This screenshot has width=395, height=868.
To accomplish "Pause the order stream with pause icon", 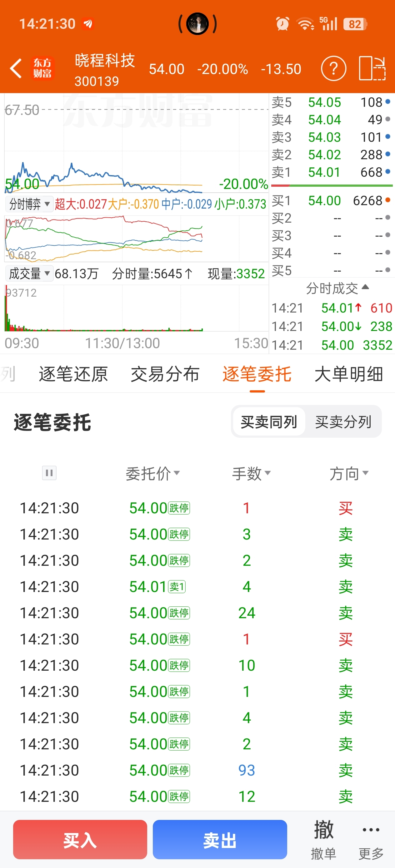I will click(49, 473).
